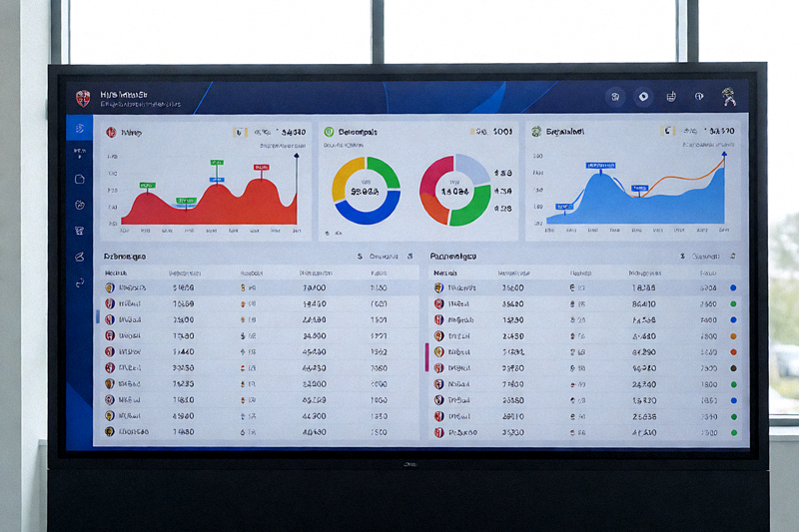Screen dimensions: 799x532
Task: Click the first column header of left table
Action: [116, 273]
